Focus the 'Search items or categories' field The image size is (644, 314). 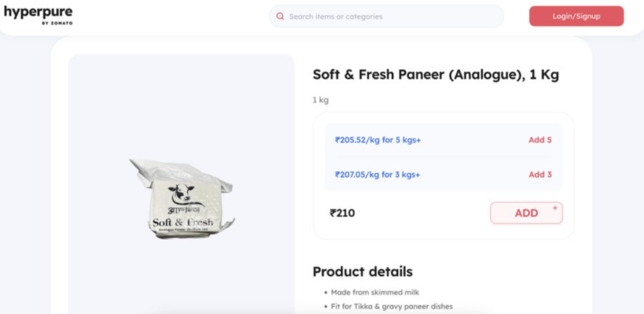pyautogui.click(x=391, y=16)
